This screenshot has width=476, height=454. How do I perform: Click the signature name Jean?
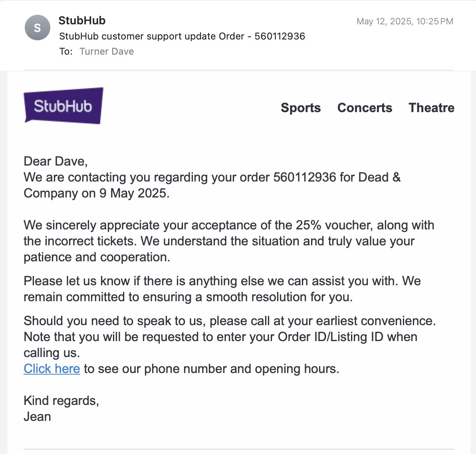click(38, 416)
